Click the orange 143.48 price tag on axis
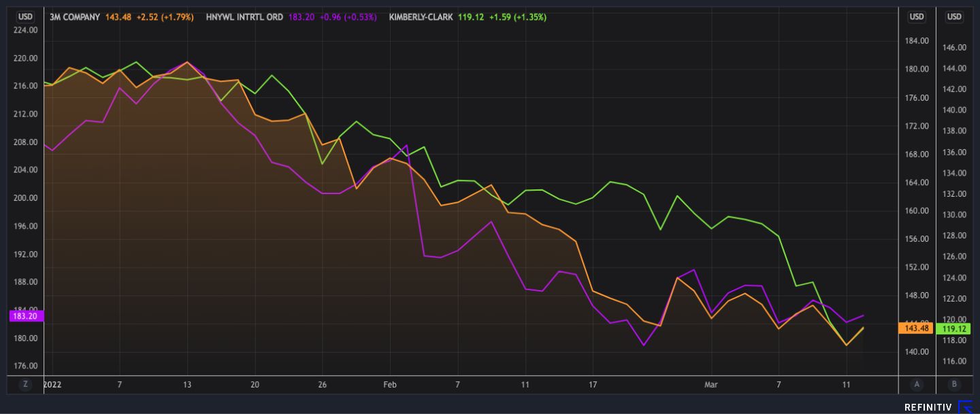This screenshot has height=414, width=980. 915,328
